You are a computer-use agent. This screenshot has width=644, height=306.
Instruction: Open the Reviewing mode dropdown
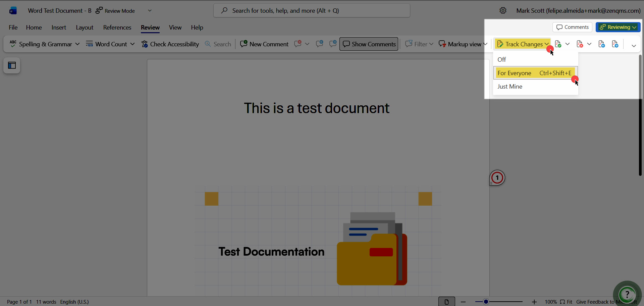tap(618, 27)
